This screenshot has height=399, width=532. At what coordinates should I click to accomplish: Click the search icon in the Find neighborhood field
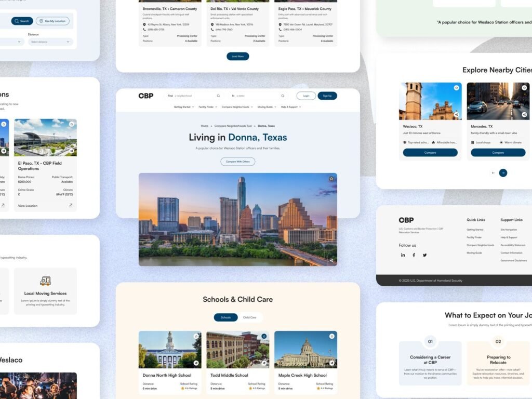[x=218, y=96]
